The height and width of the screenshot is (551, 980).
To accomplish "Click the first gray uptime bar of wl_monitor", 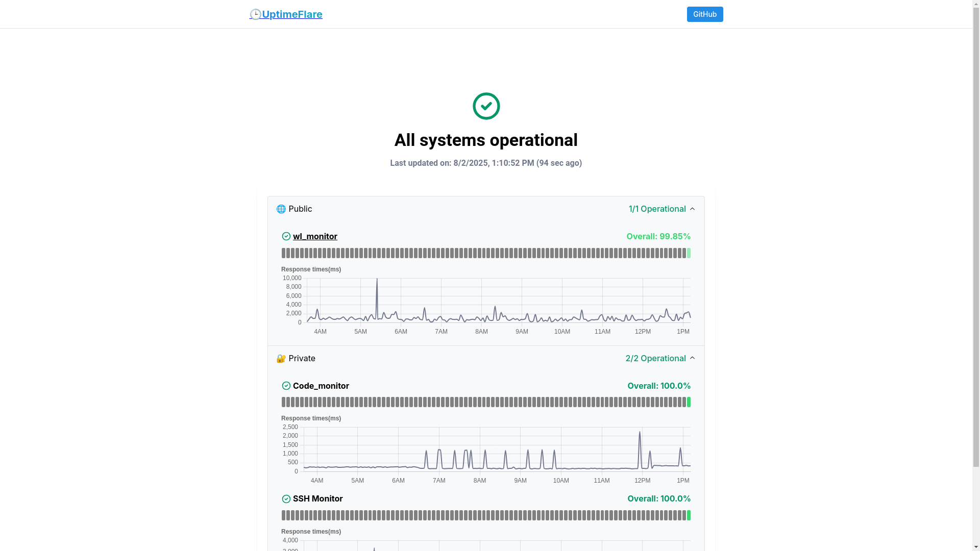I will [283, 253].
